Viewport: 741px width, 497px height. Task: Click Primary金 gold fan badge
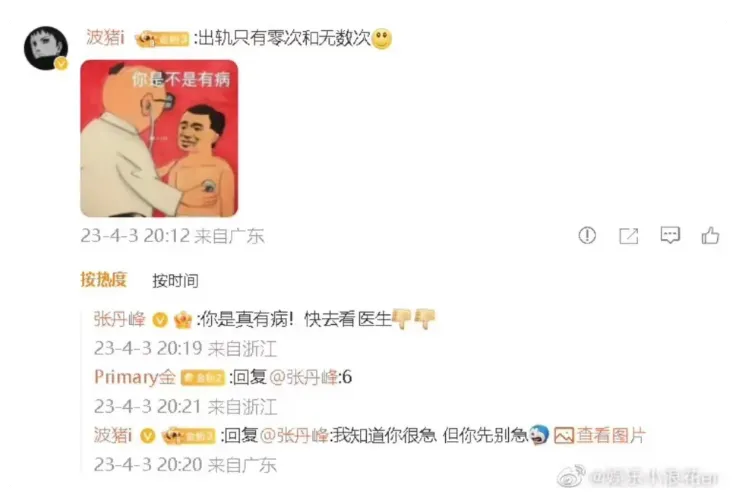click(x=203, y=377)
